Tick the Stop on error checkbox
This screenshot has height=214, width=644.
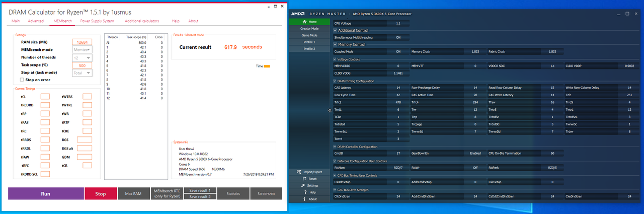[22, 80]
